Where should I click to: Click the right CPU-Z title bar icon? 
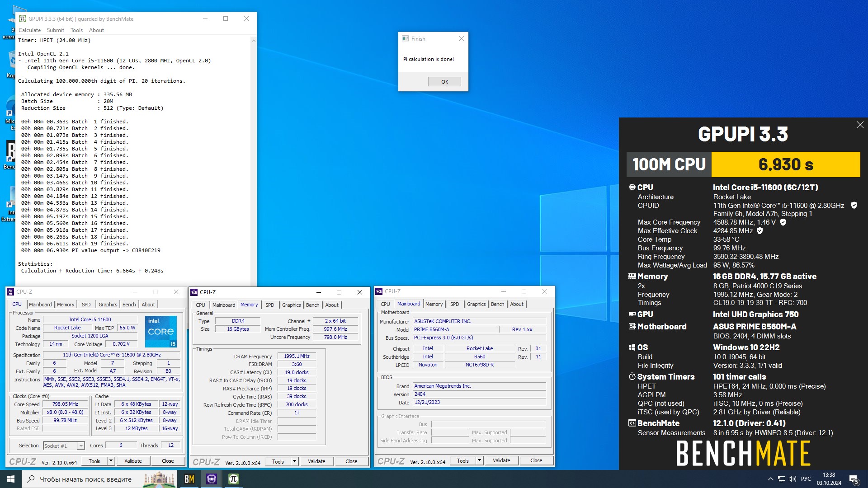click(379, 291)
